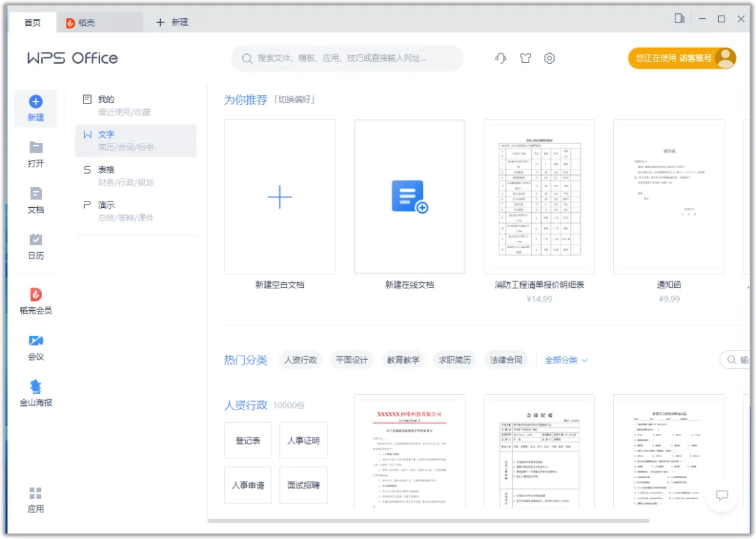Image resolution: width=756 pixels, height=539 pixels.
Task: Click 切换偏好 preference link
Action: [295, 99]
